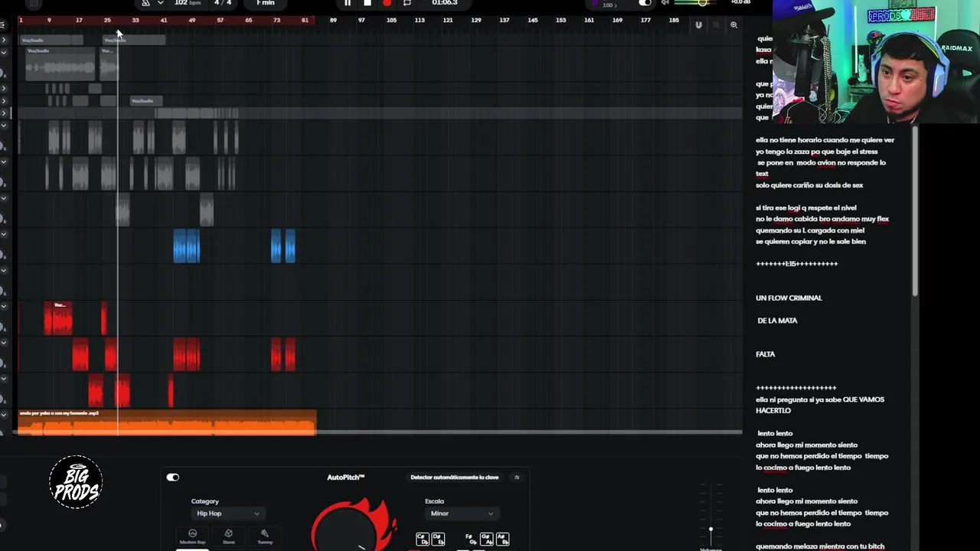Toggle AutoPitch on or off

click(x=173, y=478)
